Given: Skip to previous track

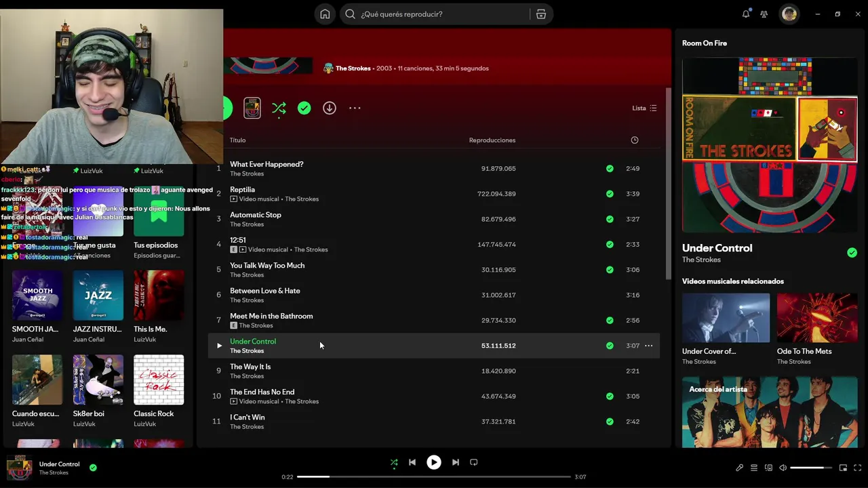Looking at the screenshot, I should coord(412,463).
